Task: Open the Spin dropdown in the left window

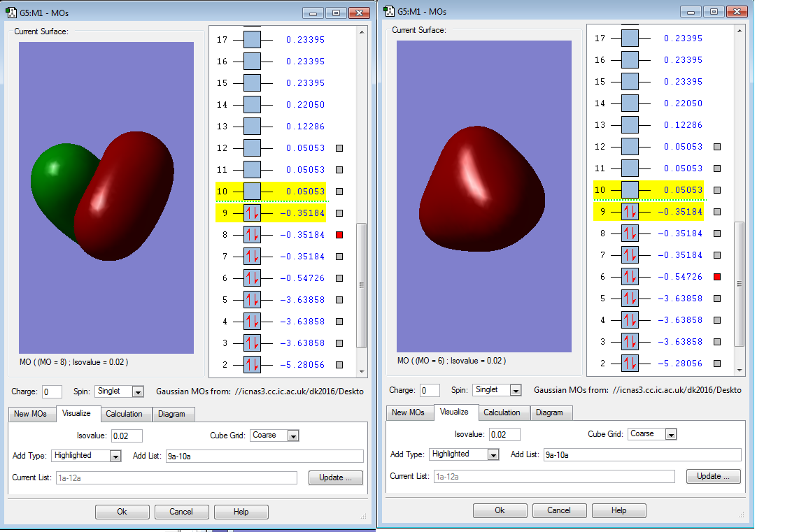Action: 137,391
